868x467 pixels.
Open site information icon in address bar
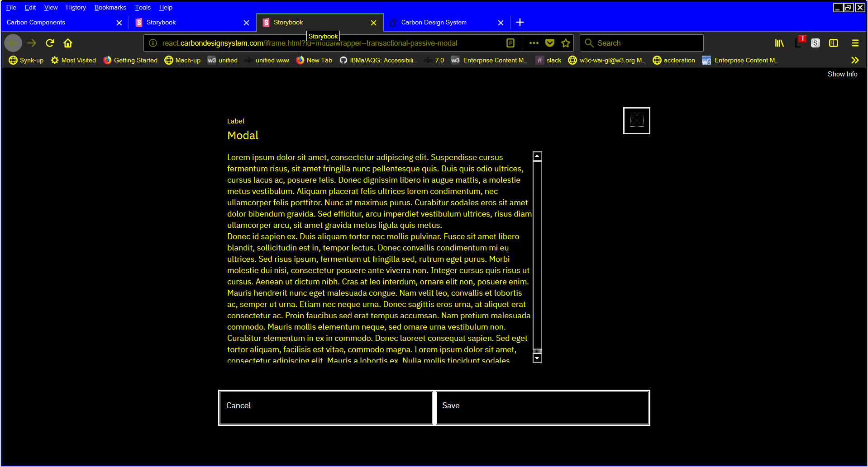pyautogui.click(x=153, y=43)
